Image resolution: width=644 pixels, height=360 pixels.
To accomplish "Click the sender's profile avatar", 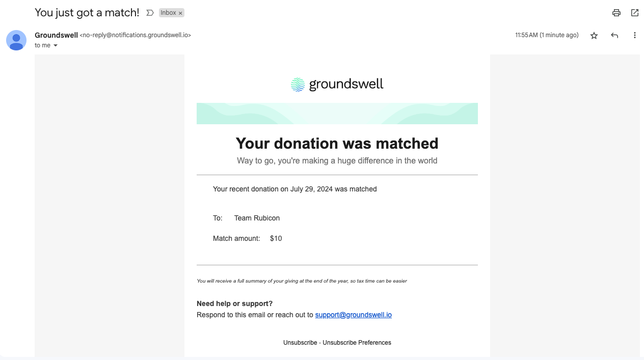I will (x=16, y=40).
